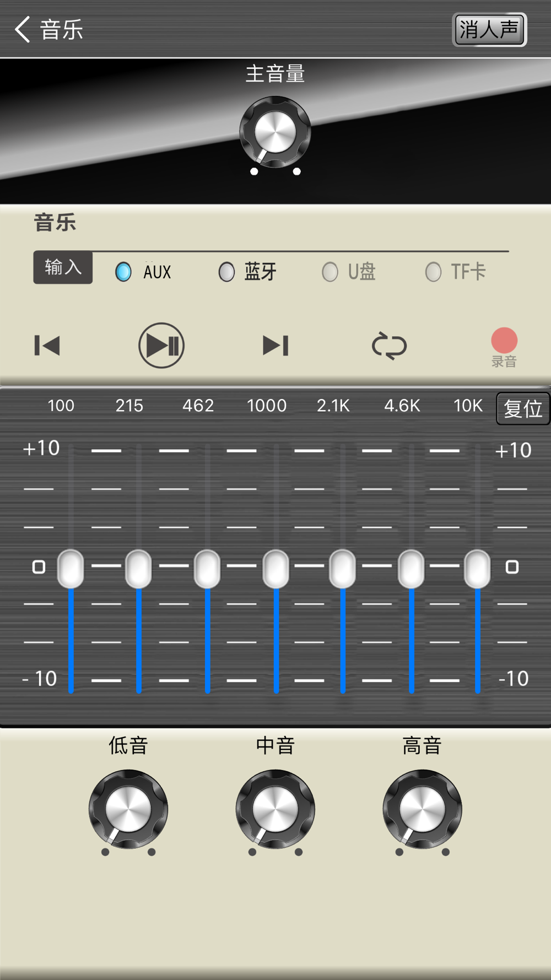Screen dimensions: 551x980
Task: Go back using the 音乐 back arrow
Action: pyautogui.click(x=23, y=29)
